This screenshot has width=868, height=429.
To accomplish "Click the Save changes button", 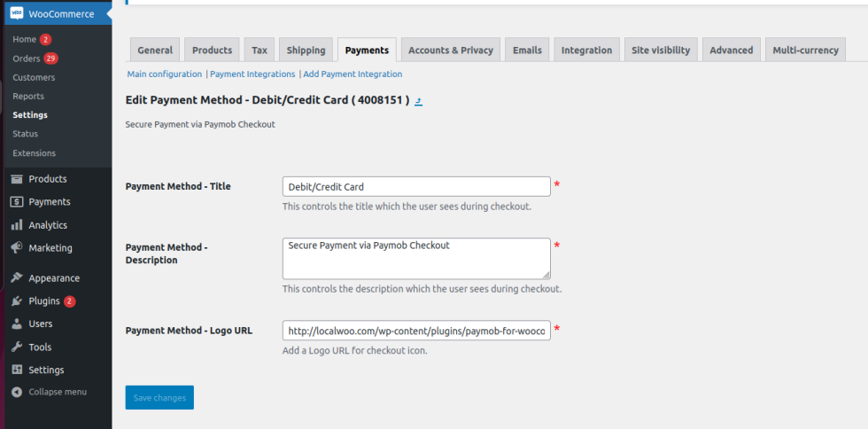I will click(x=159, y=398).
